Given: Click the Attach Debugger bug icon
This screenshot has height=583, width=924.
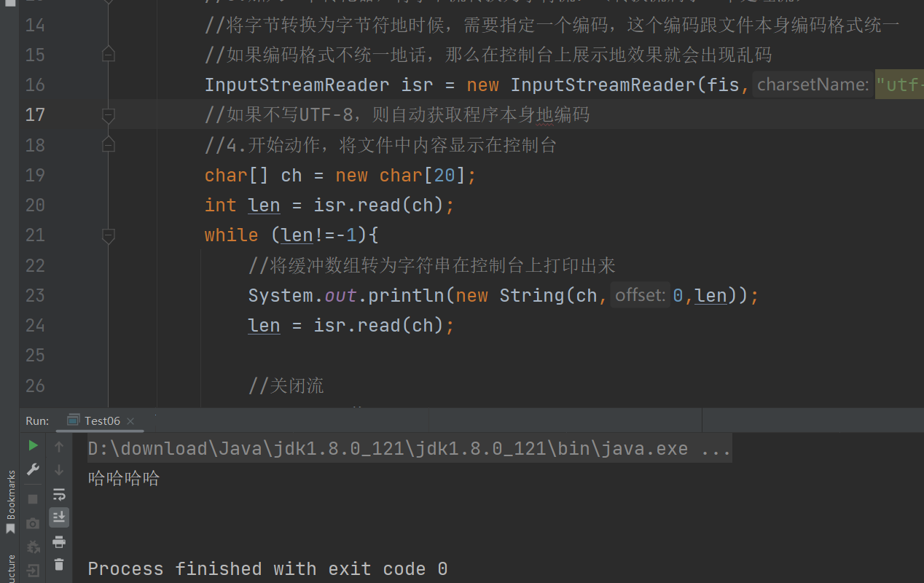Looking at the screenshot, I should (x=33, y=547).
